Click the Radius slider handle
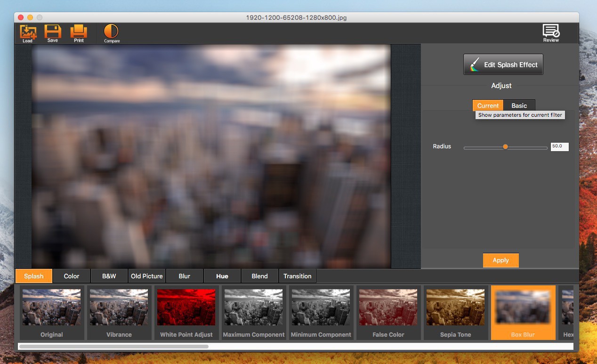The image size is (597, 364). [x=505, y=147]
